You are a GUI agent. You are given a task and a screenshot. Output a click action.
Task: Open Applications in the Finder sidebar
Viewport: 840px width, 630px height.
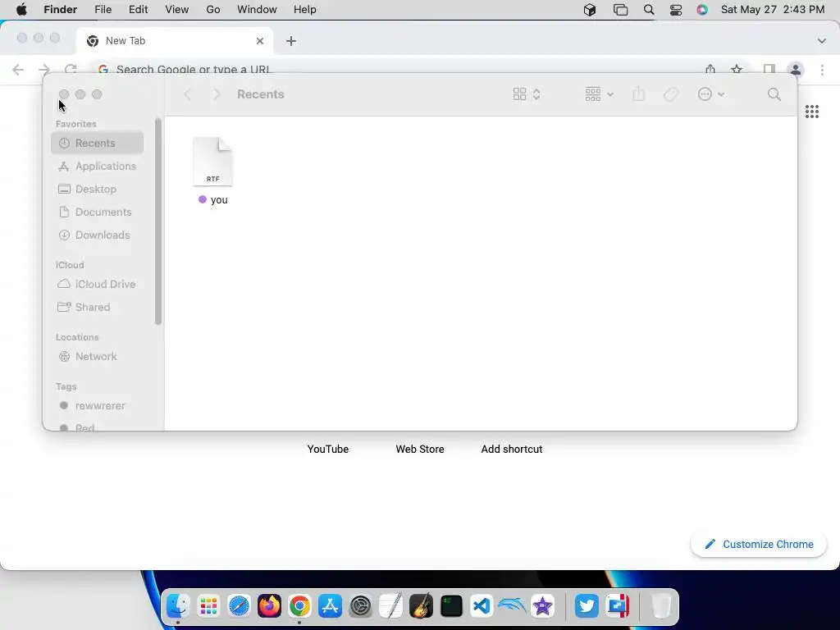click(97, 166)
